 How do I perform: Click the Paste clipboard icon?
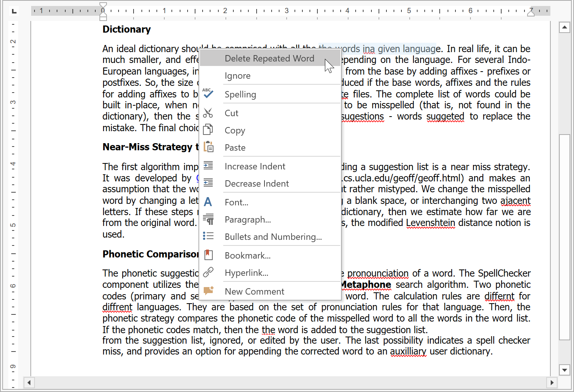click(x=208, y=147)
